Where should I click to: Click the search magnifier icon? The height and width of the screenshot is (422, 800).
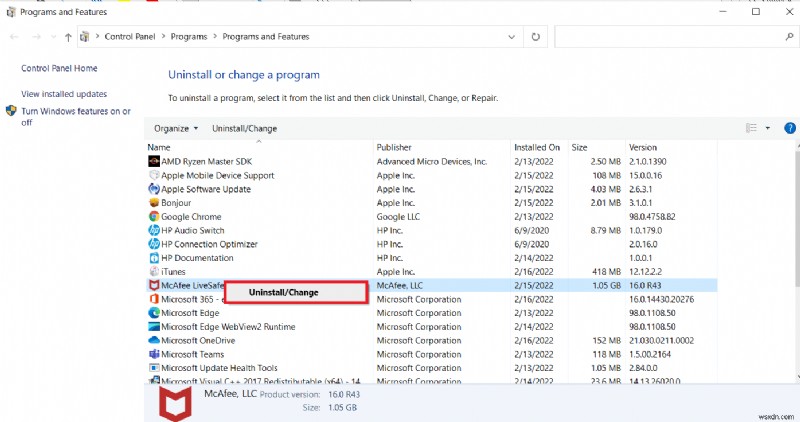[x=789, y=37]
